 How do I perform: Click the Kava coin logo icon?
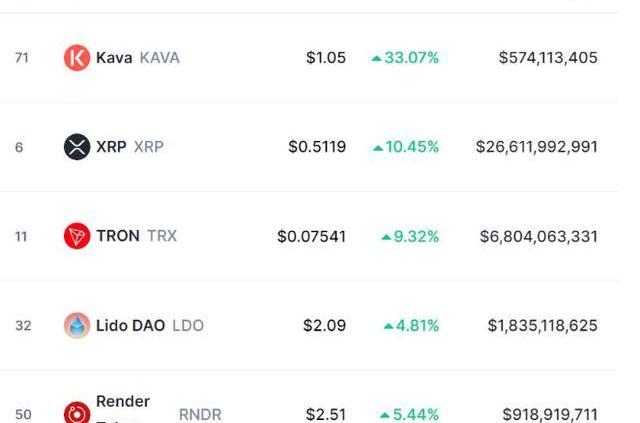pyautogui.click(x=77, y=58)
